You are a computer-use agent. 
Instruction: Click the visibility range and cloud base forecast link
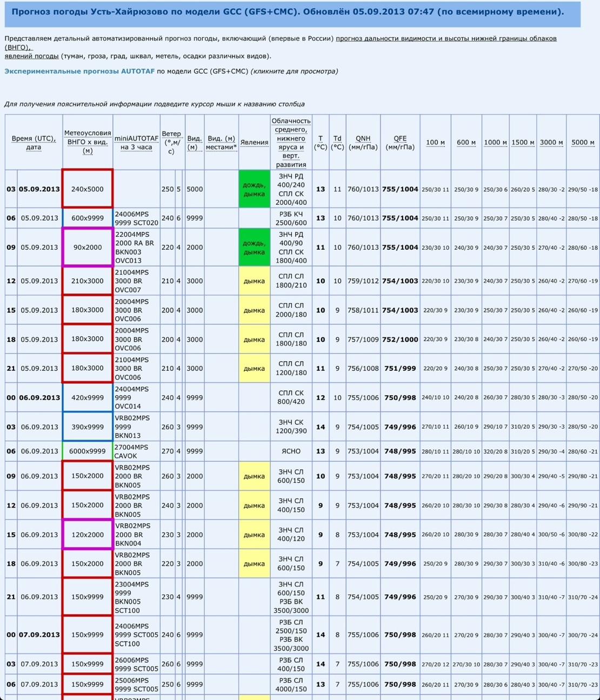(445, 38)
